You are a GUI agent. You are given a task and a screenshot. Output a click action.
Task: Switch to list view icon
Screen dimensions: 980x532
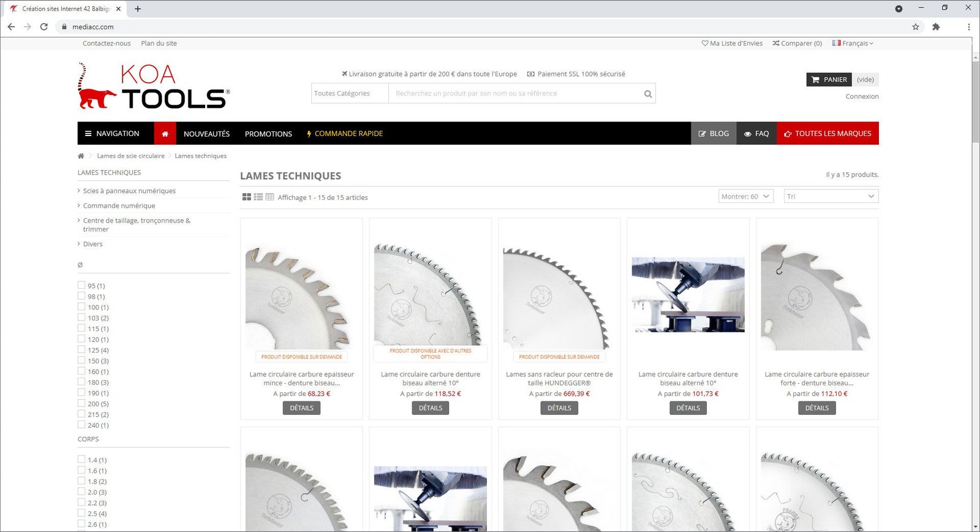[258, 197]
